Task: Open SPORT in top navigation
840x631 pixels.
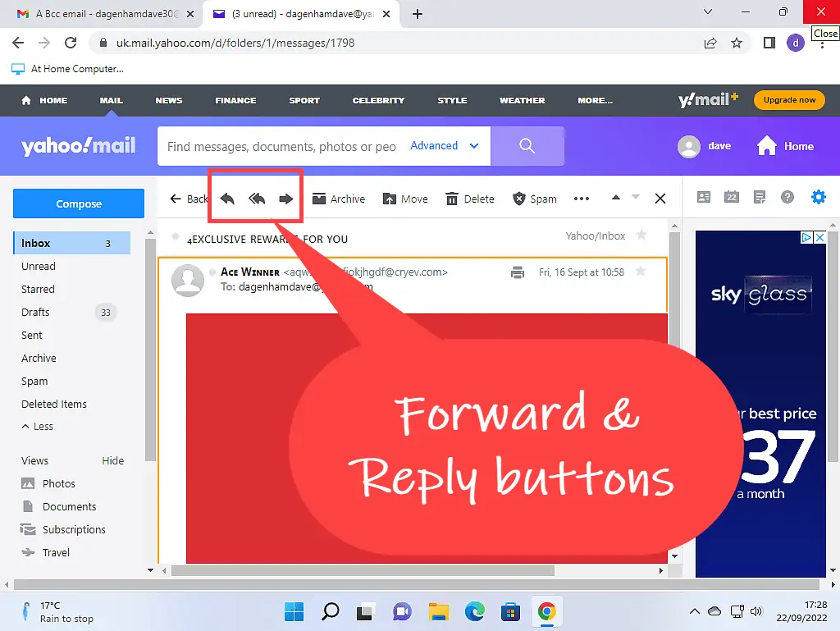Action: coord(304,100)
